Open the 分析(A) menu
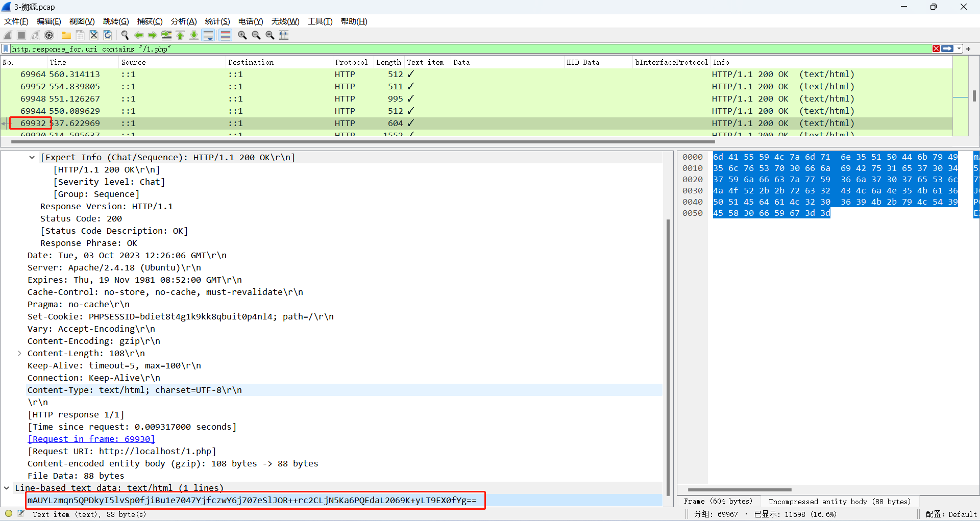This screenshot has width=980, height=521. pos(183,21)
